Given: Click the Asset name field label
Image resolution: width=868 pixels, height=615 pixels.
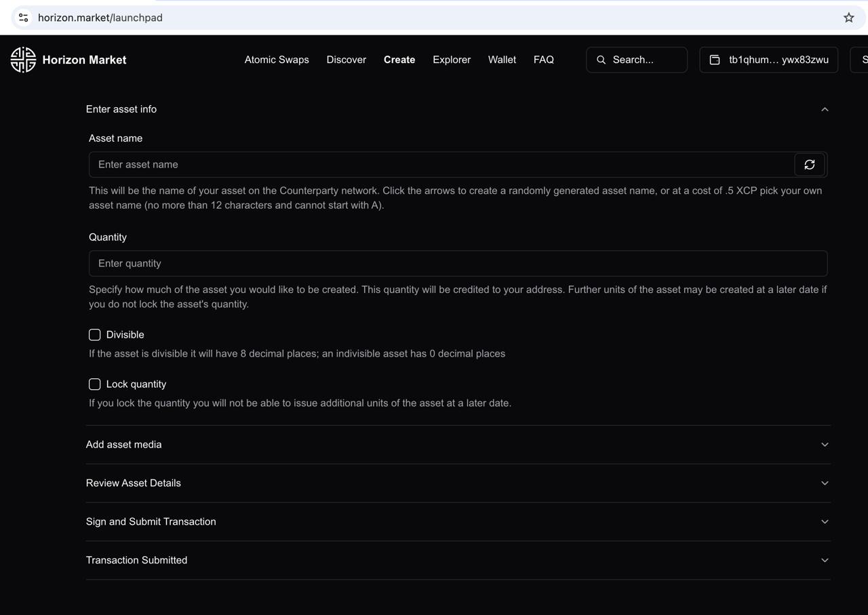Looking at the screenshot, I should point(116,138).
